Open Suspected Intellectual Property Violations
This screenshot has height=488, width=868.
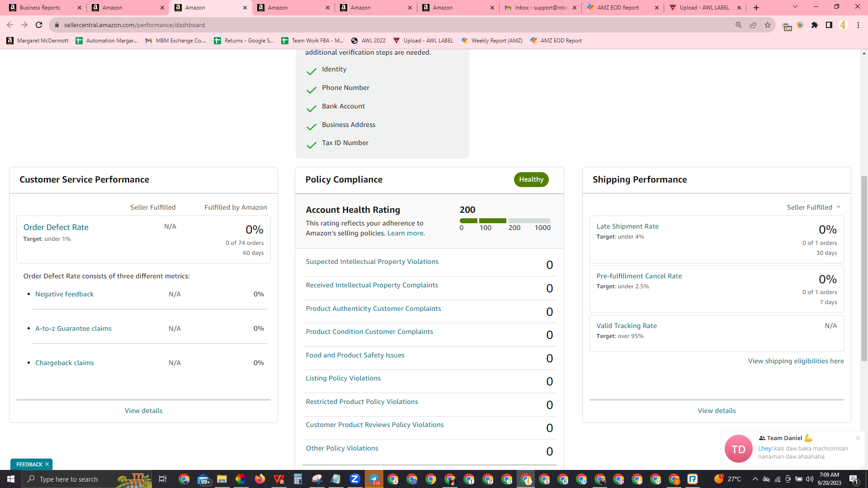coord(372,262)
